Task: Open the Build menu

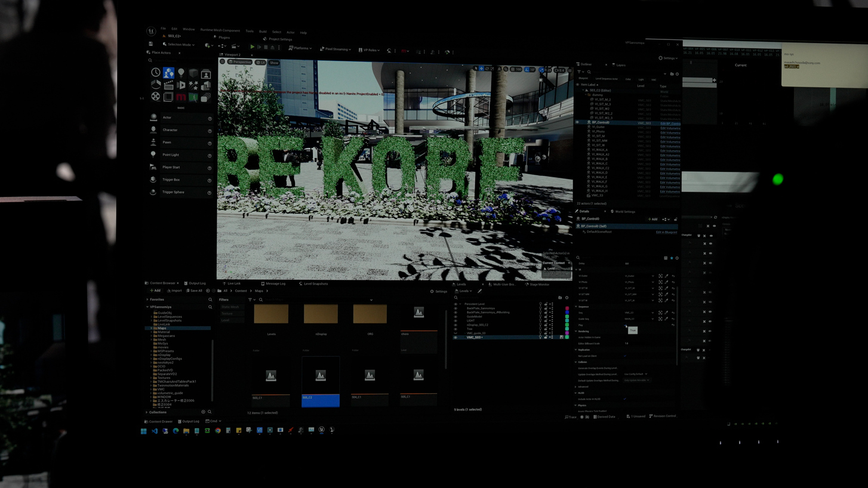Action: coord(263,32)
